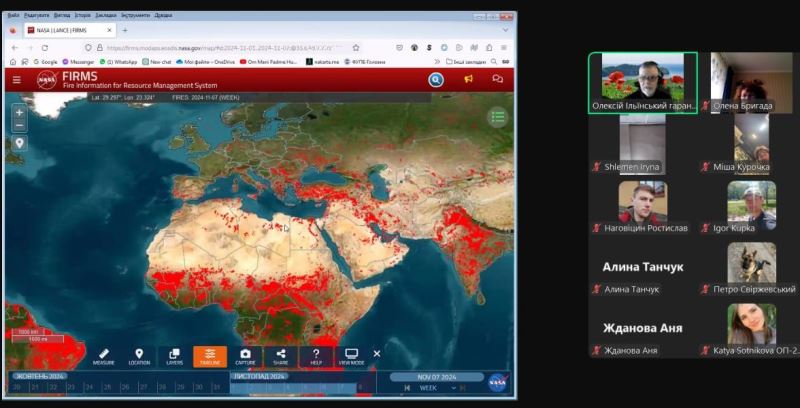
Task: Open the Закладки menu
Action: click(106, 15)
